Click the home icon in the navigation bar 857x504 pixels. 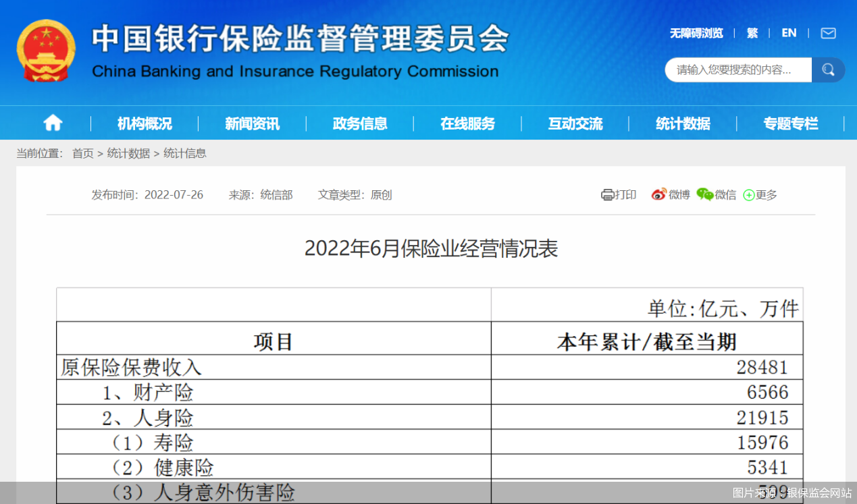(53, 122)
